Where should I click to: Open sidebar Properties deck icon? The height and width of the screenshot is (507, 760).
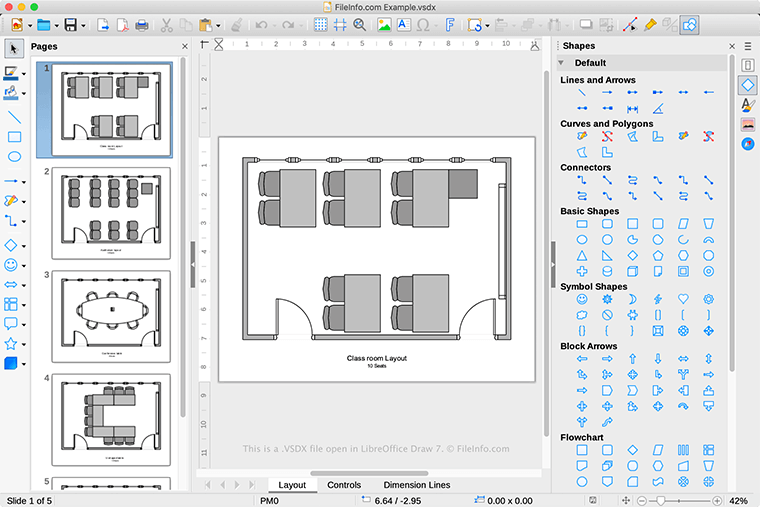748,65
